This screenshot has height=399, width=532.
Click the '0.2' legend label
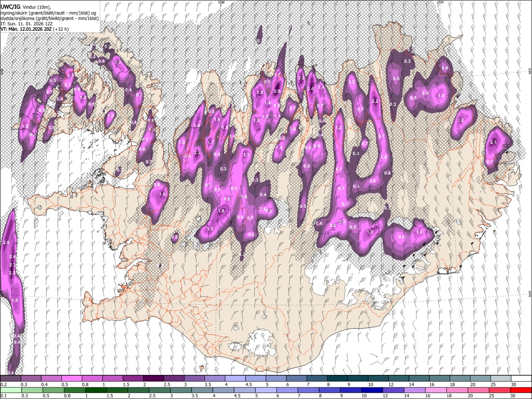click(3, 384)
